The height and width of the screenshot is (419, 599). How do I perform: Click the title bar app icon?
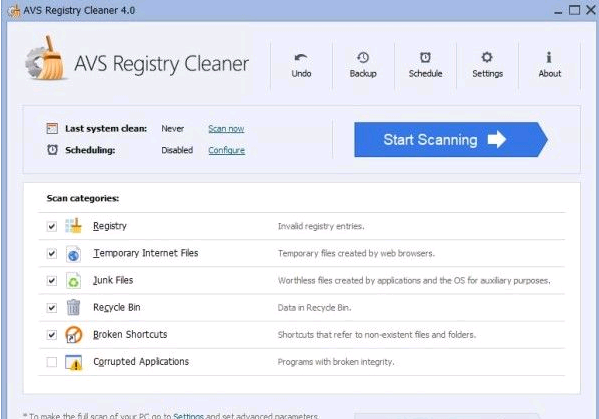tap(14, 11)
